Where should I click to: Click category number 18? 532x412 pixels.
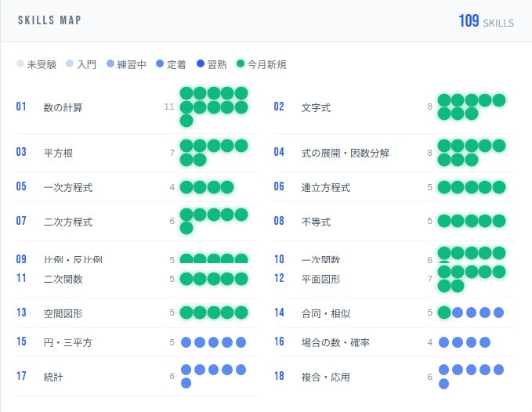point(279,376)
